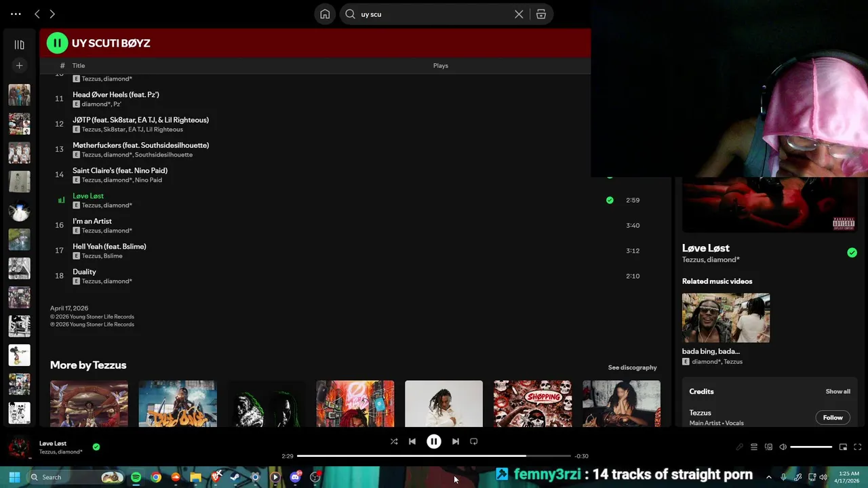The image size is (868, 488).
Task: Open the three-dot app menu
Action: 16,14
